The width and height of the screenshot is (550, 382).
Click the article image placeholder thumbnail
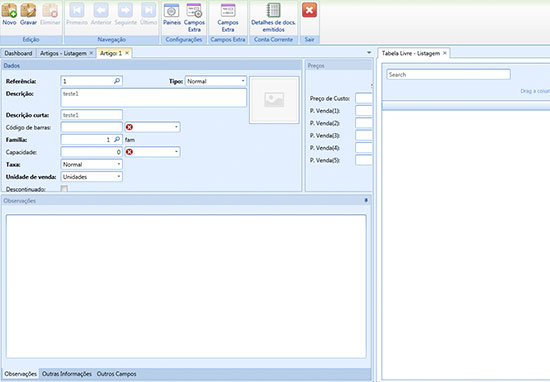click(274, 100)
